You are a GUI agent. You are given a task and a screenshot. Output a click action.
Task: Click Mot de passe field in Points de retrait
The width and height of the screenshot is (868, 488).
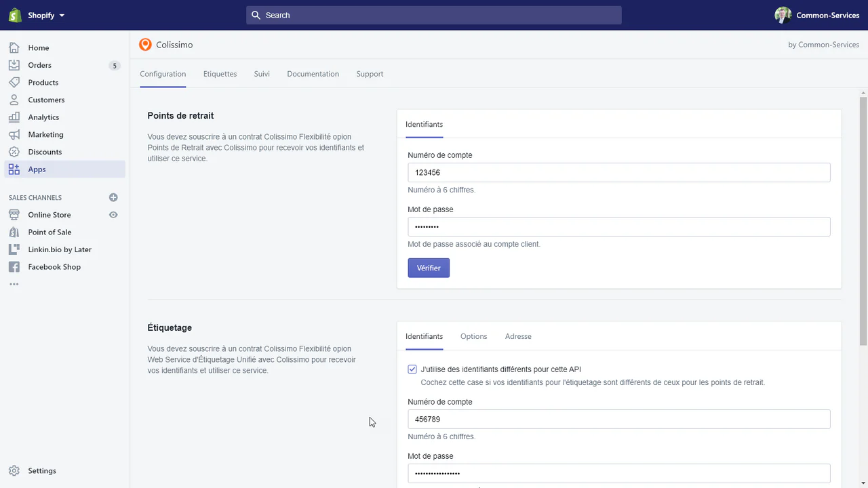click(619, 226)
